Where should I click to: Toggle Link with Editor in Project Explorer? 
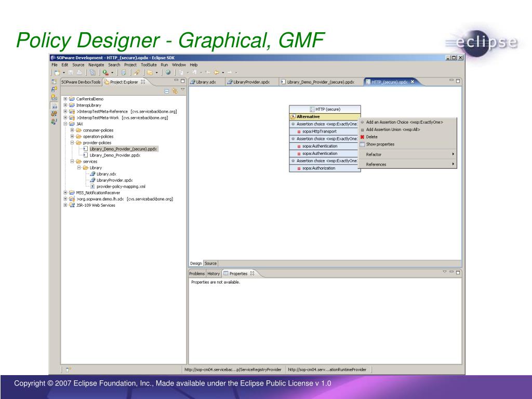coord(175,91)
